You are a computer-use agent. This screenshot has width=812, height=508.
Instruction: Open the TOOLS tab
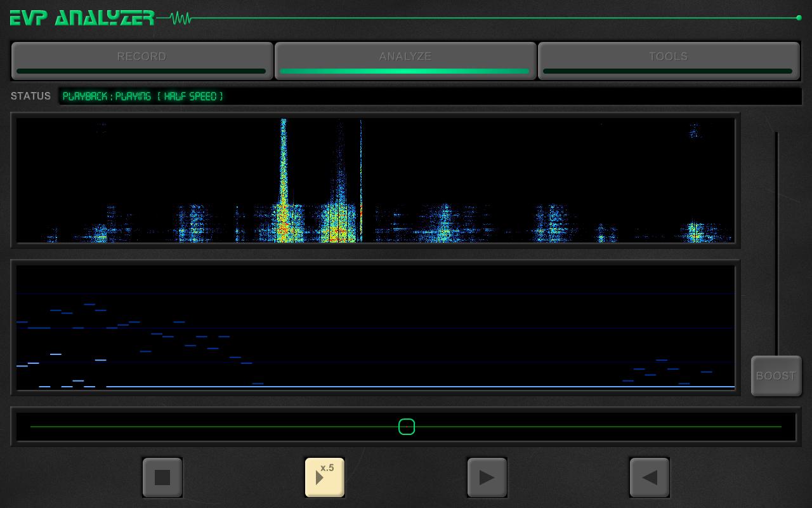click(669, 61)
